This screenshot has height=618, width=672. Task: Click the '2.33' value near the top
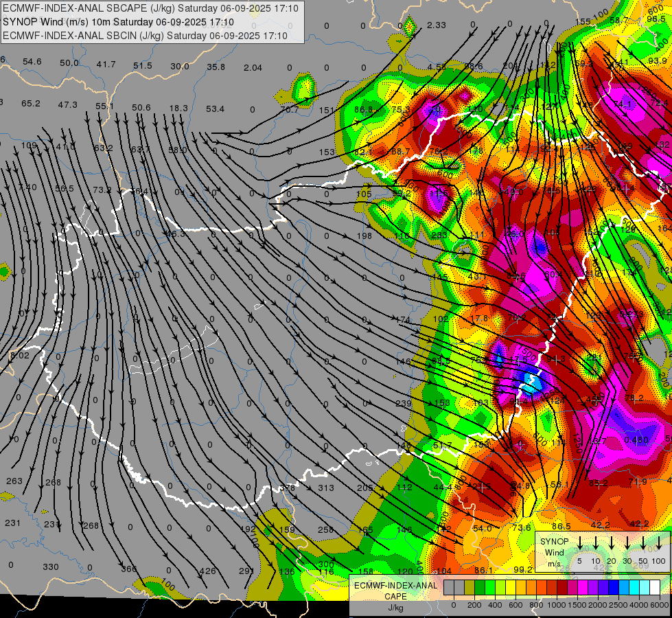click(437, 25)
